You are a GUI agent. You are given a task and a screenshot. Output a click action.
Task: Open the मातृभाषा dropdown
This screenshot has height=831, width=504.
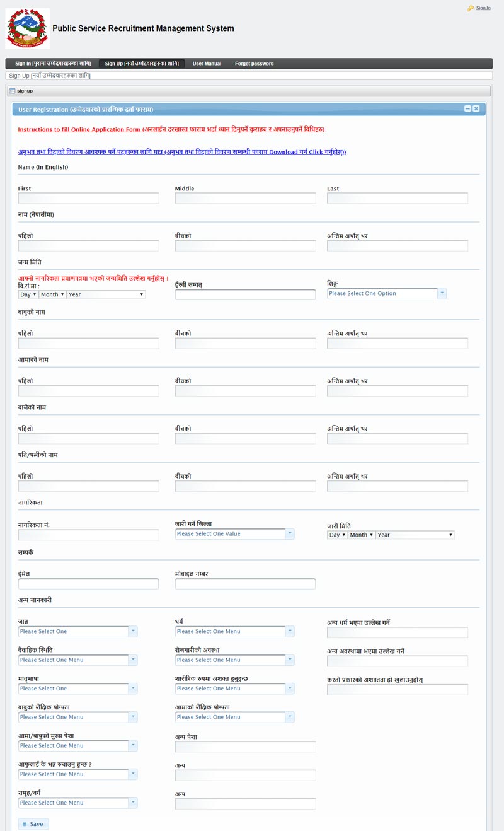[x=78, y=689]
